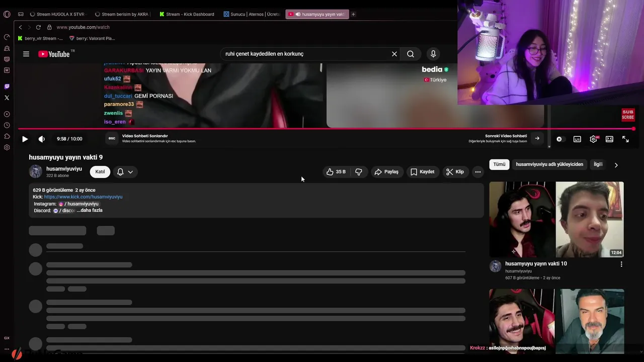Screen dimensions: 644x362
Task: Click the progress bar scrubber handle
Action: [633, 129]
